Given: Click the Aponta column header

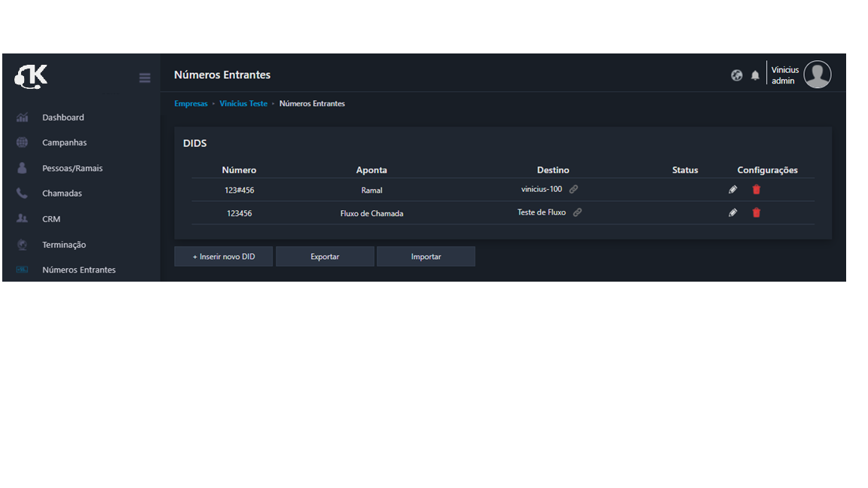Looking at the screenshot, I should pyautogui.click(x=371, y=170).
